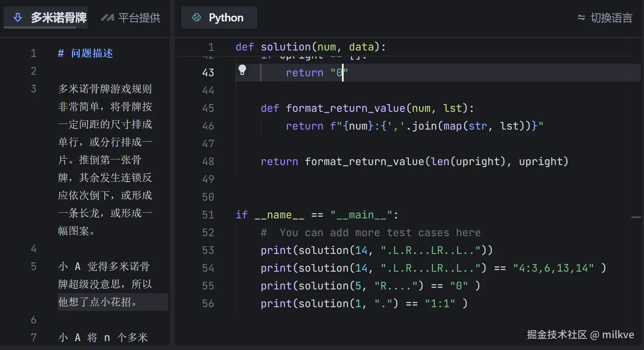Click the 平台提供 platform icon

click(107, 18)
